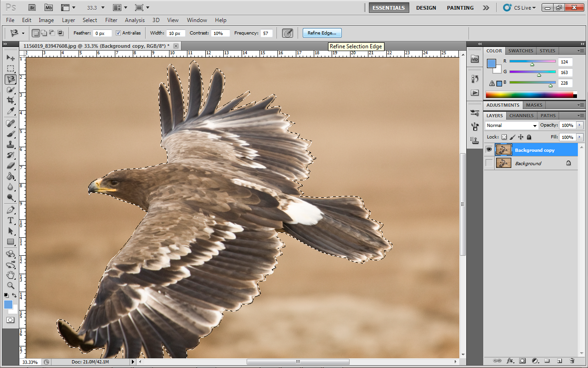Viewport: 588px width, 368px height.
Task: Show the Background layer
Action: tap(489, 163)
